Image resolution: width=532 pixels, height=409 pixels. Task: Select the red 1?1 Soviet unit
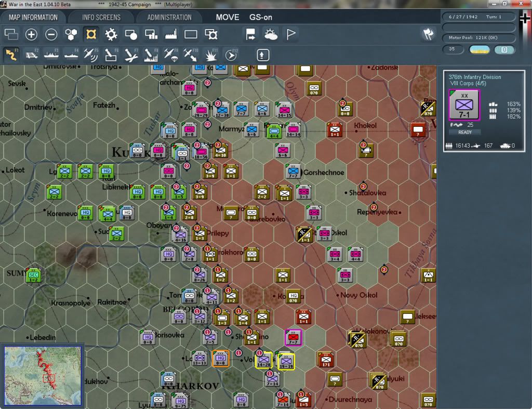[326, 360]
